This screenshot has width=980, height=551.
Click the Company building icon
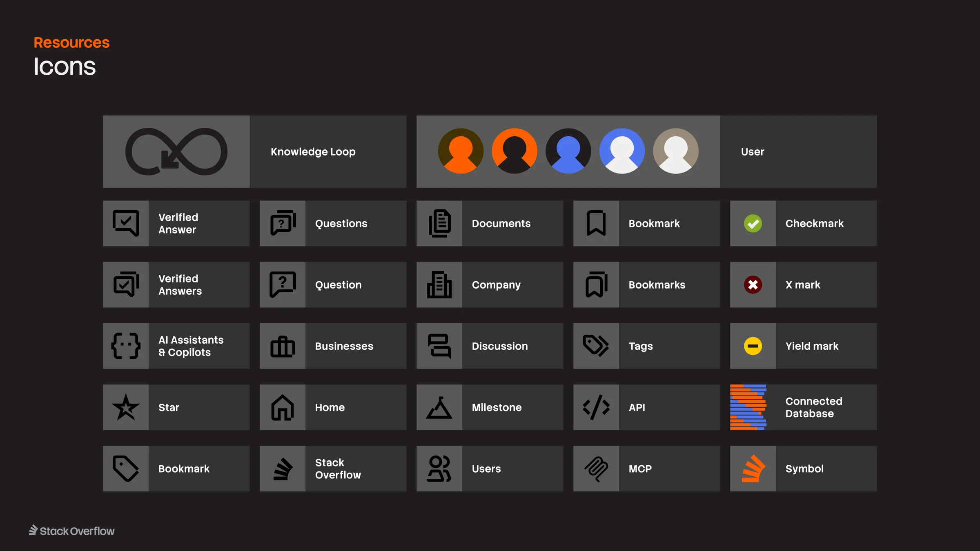[x=439, y=284]
